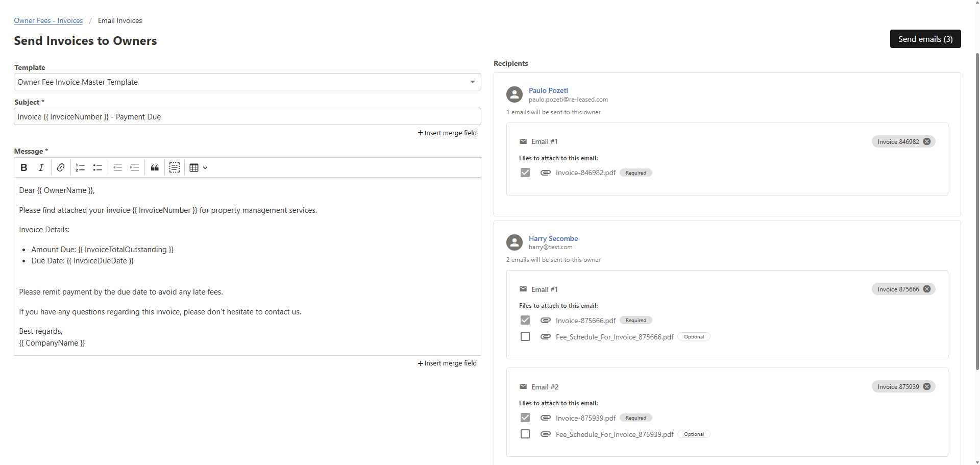Click Send emails (3) button
Image resolution: width=980 pixels, height=465 pixels.
coord(925,39)
